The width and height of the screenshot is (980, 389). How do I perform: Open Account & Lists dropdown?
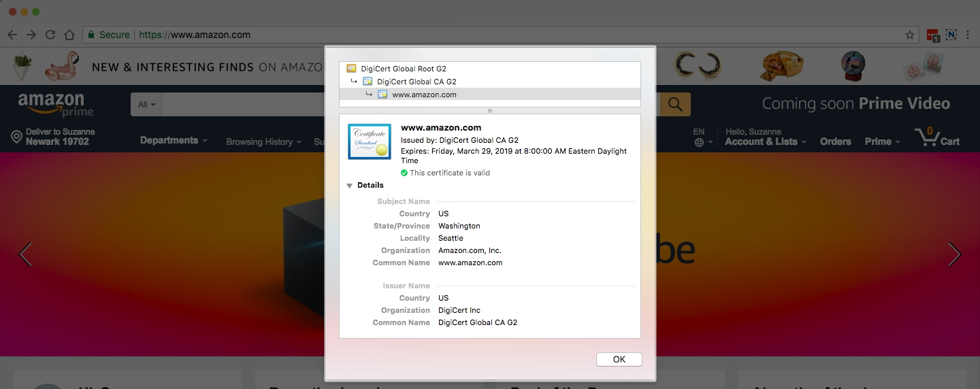[765, 141]
